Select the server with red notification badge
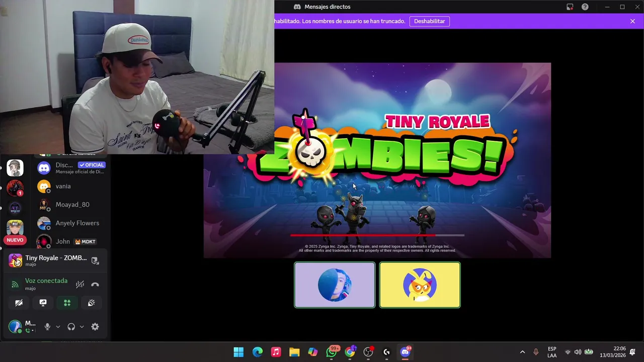Screen dimensions: 644x362 click(x=15, y=188)
